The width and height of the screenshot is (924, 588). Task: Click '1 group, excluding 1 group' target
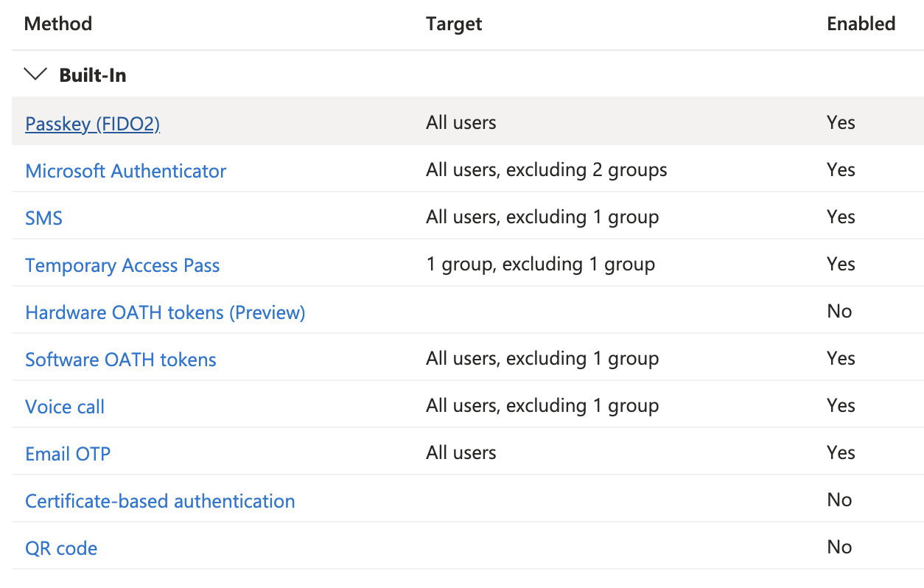pos(540,264)
